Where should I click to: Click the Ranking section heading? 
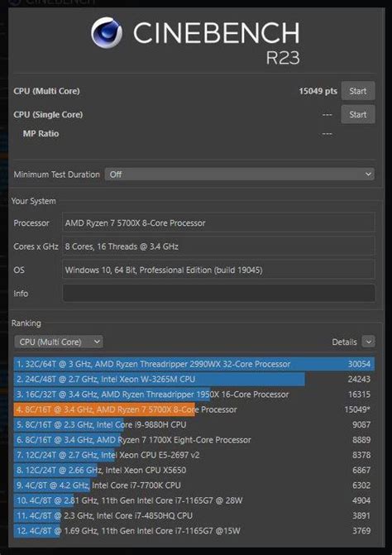click(26, 323)
